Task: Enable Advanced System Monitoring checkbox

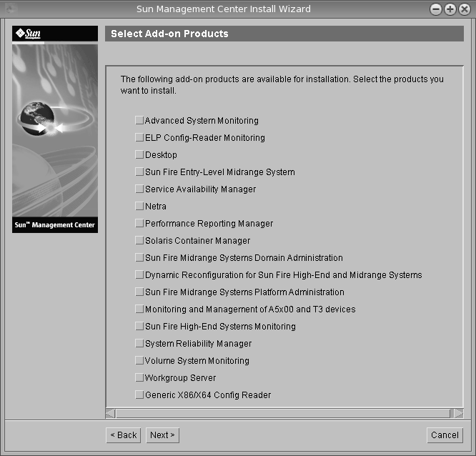Action: [x=139, y=120]
